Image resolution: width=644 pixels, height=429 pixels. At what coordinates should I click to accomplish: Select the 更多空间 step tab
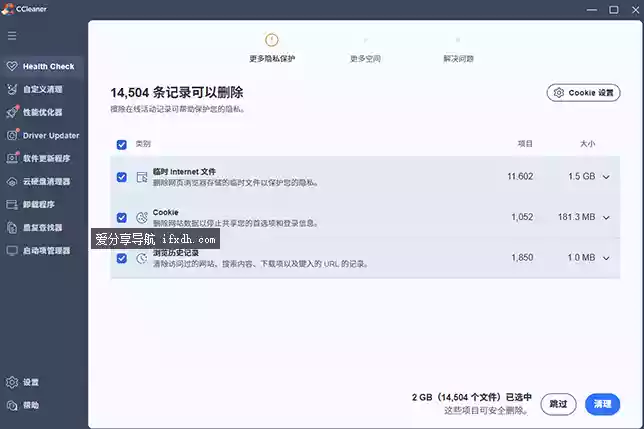(365, 50)
